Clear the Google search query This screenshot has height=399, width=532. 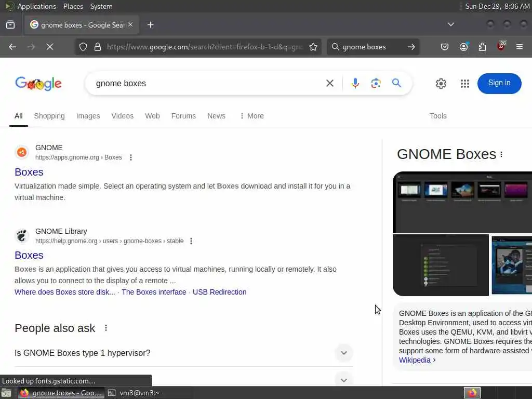pos(330,83)
